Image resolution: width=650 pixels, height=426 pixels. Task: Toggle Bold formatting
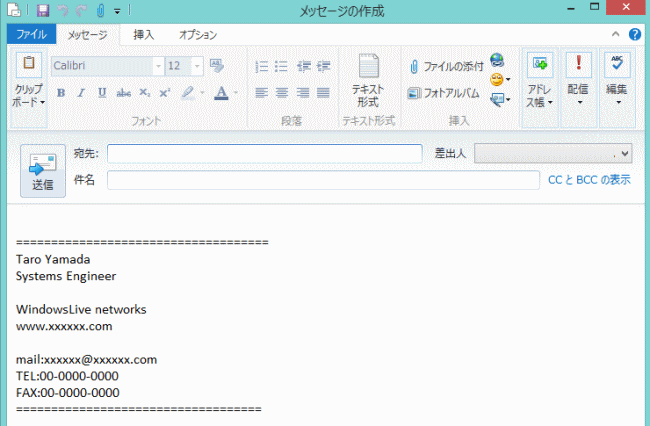coord(61,93)
